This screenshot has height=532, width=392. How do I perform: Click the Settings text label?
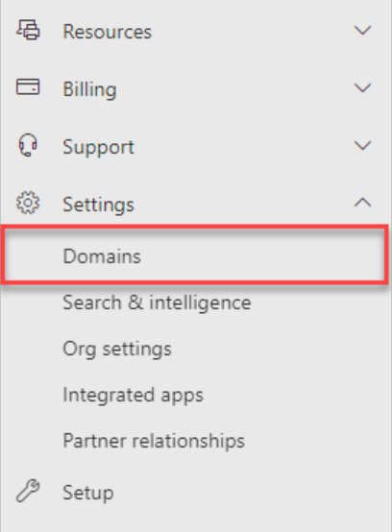click(x=98, y=205)
